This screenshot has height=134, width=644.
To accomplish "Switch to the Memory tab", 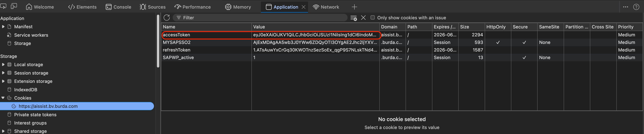I will [x=238, y=7].
